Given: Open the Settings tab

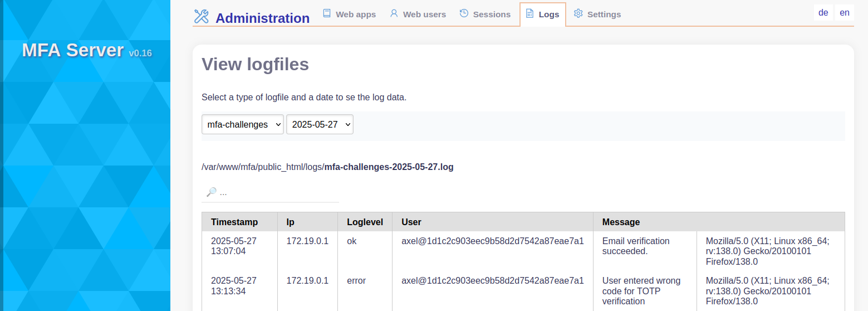Looking at the screenshot, I should [x=597, y=14].
